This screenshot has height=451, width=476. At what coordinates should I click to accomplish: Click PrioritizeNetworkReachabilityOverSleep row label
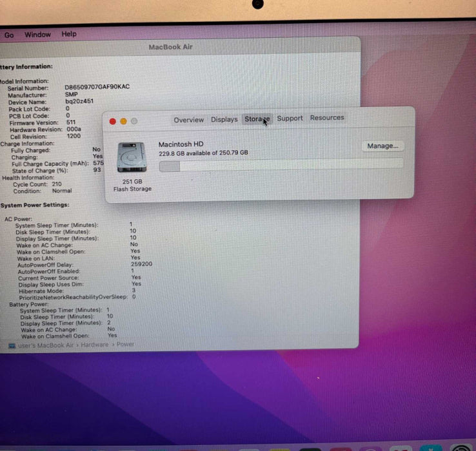(73, 297)
